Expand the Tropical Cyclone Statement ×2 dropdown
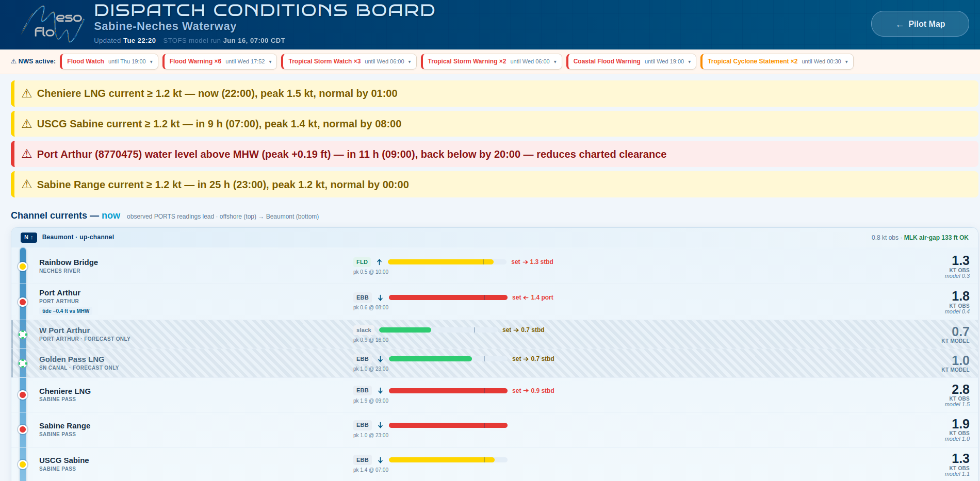 pos(777,61)
